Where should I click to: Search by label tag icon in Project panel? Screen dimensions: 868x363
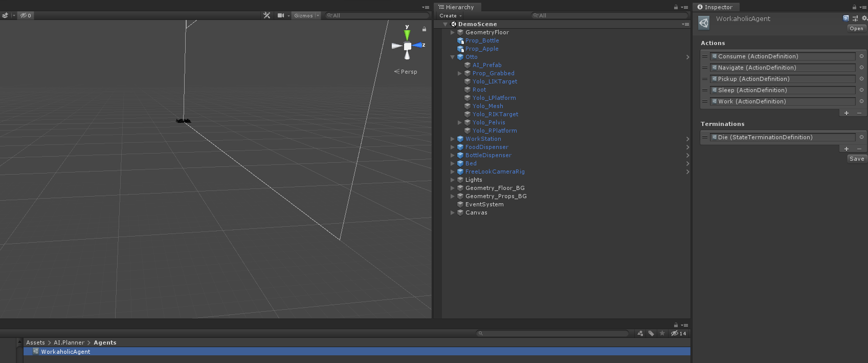point(651,333)
